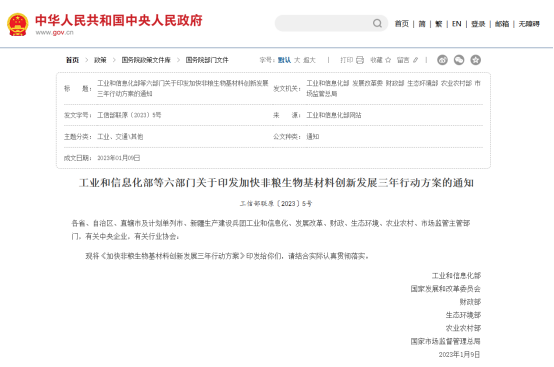Viewport: 554px width, 367px height.
Task: Switch to traditional Chinese 繁
Action: tap(438, 24)
